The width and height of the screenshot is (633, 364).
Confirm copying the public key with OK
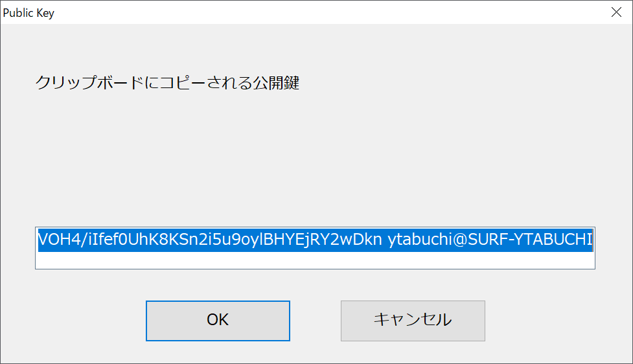point(218,321)
